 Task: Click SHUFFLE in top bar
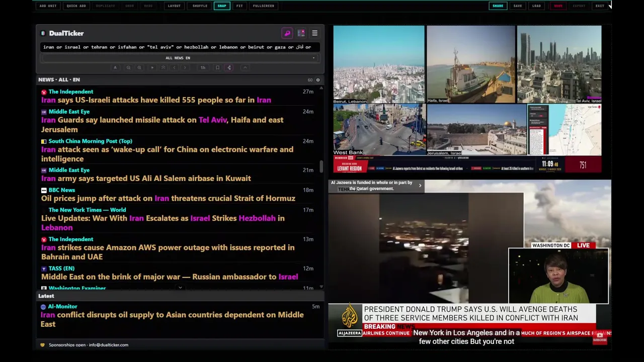(x=200, y=6)
